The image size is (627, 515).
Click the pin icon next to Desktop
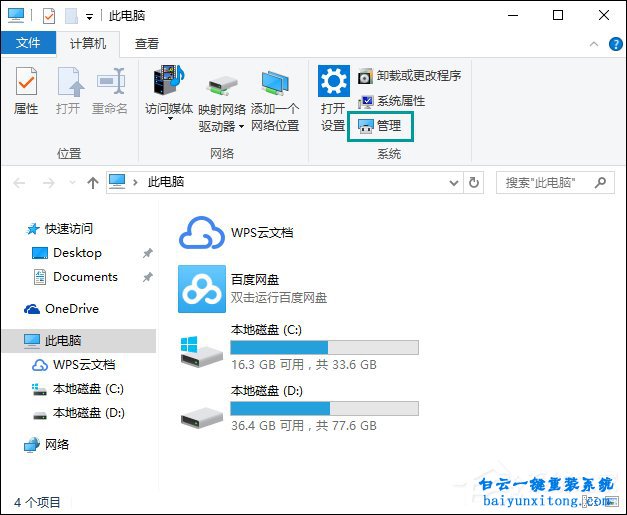(148, 253)
